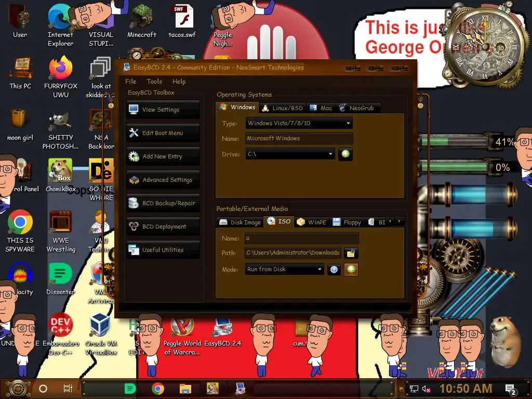Open the tacos.swf file
Viewport: 532px width, 399px height.
182,21
